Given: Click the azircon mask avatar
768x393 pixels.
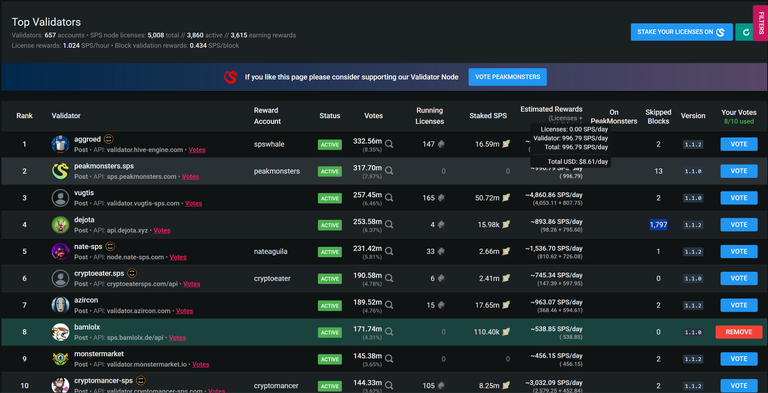Looking at the screenshot, I should pyautogui.click(x=60, y=305).
